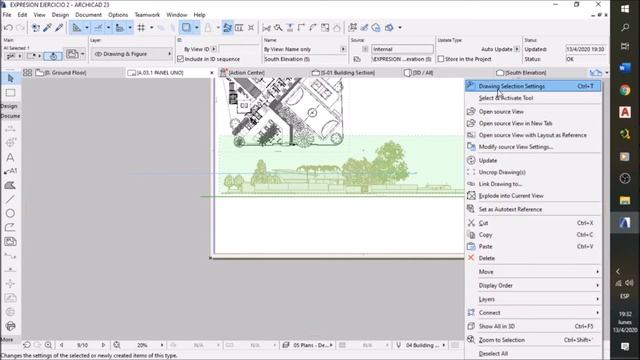This screenshot has width=640, height=360.
Task: Expand the Layers submenu in context menu
Action: (x=533, y=299)
